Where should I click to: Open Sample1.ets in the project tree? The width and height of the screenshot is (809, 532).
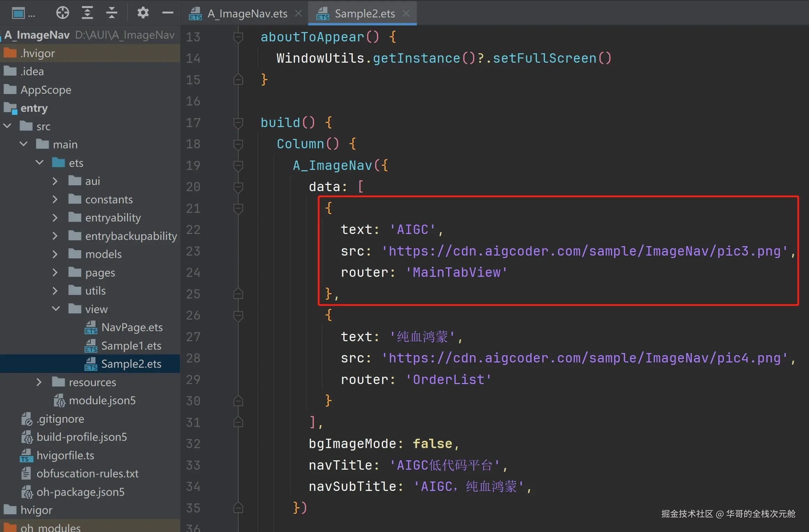click(131, 346)
